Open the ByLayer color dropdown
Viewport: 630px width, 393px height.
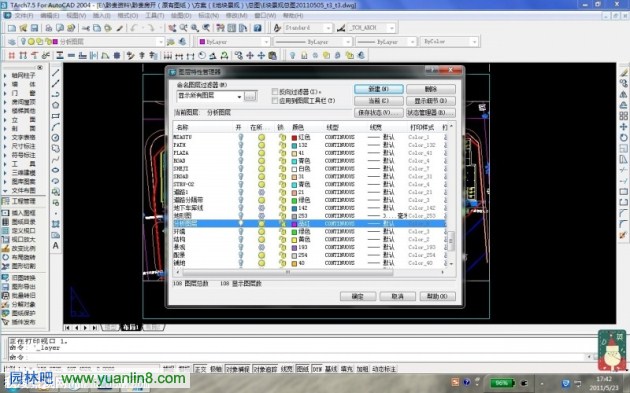[x=266, y=41]
